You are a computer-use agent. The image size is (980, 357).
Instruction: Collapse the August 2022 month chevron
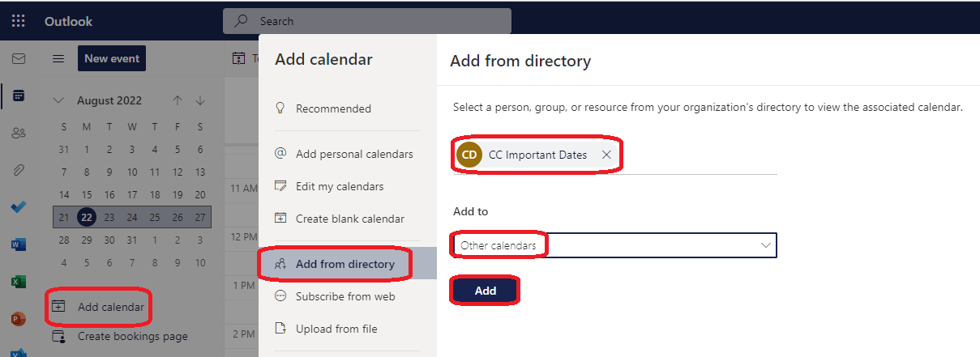tap(58, 100)
